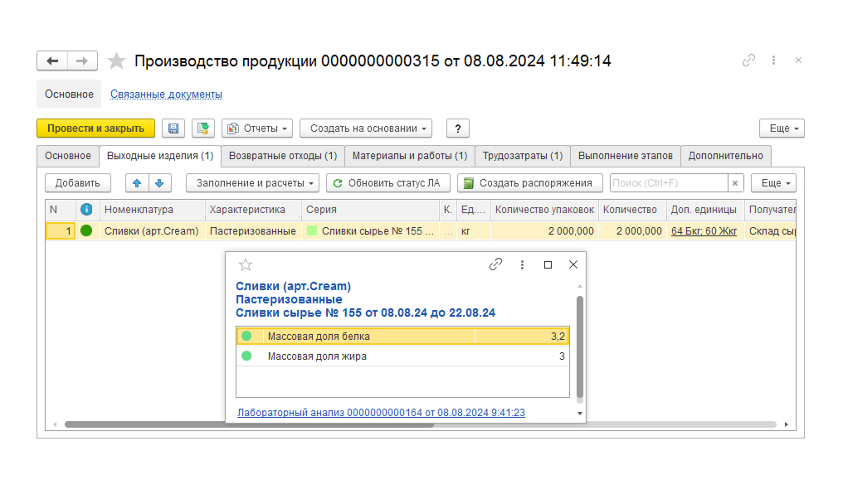Open the table toolbar Еще menu
This screenshot has width=843, height=504.
point(773,183)
